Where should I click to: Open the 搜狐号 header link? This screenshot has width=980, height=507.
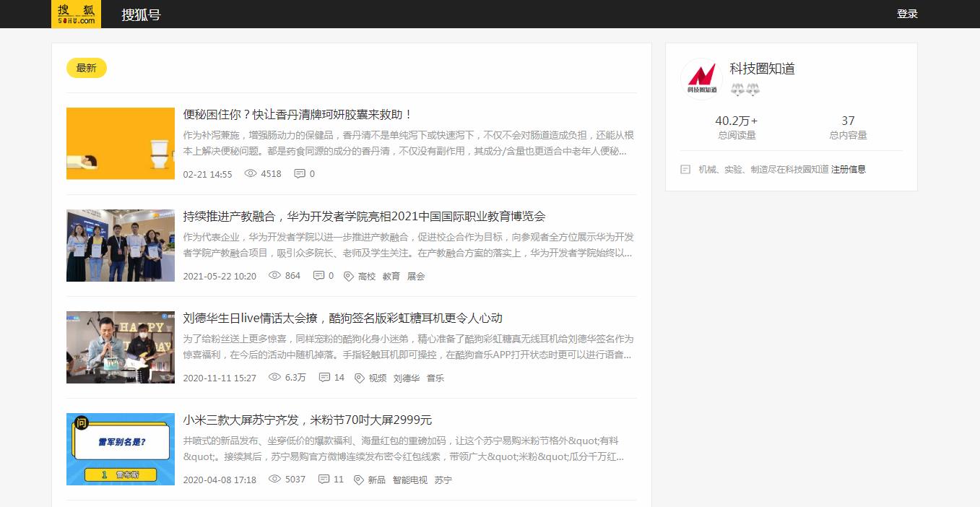pyautogui.click(x=141, y=14)
